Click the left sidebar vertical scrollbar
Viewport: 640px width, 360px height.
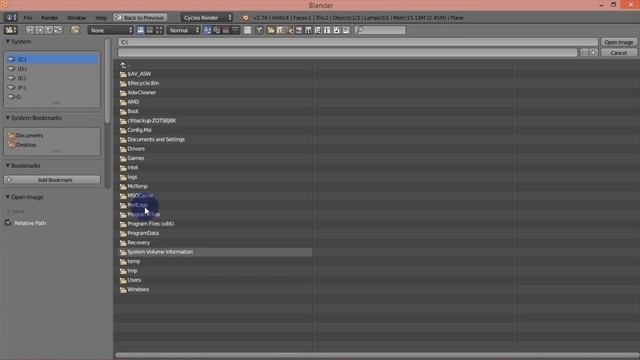tap(108, 81)
